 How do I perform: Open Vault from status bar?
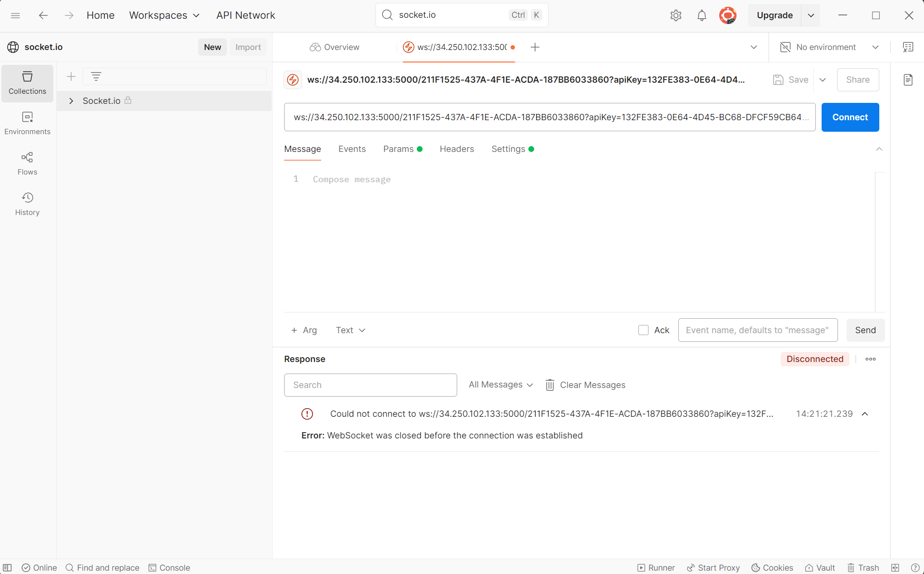820,568
